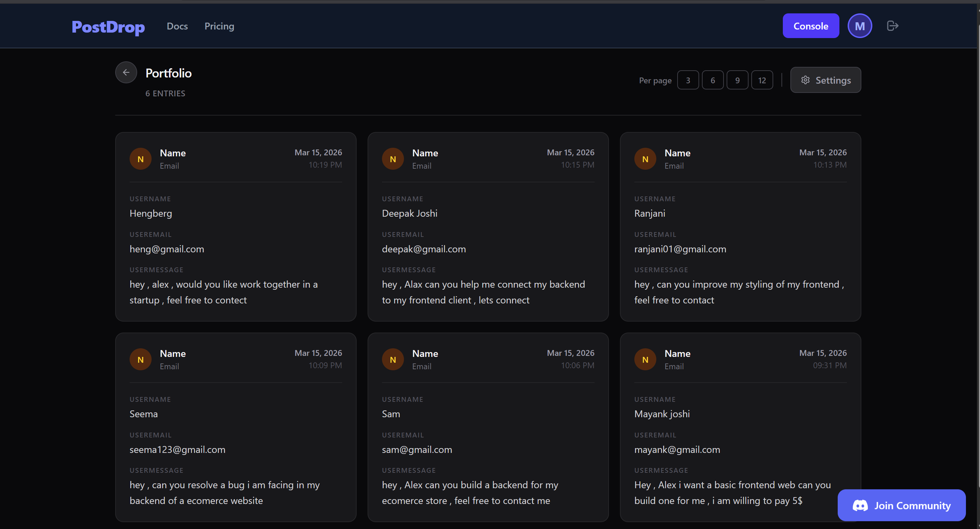Click the N avatar on Seema's card
980x529 pixels.
coord(140,359)
